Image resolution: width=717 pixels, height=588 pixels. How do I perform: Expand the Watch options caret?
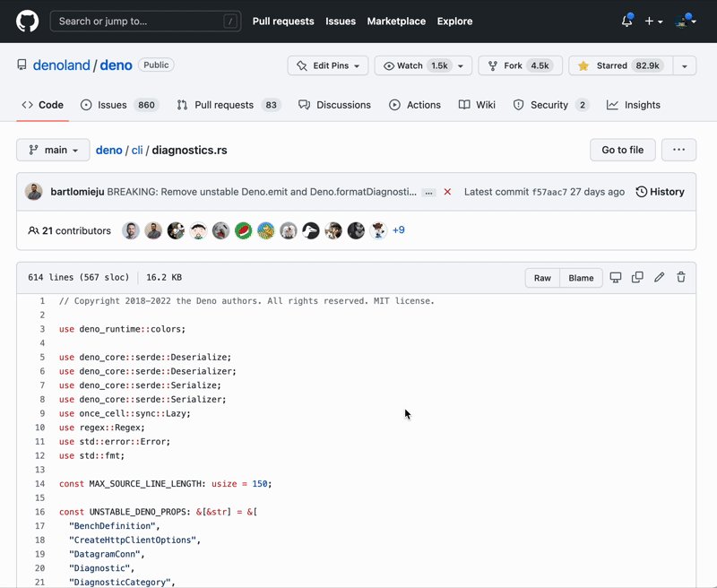461,65
